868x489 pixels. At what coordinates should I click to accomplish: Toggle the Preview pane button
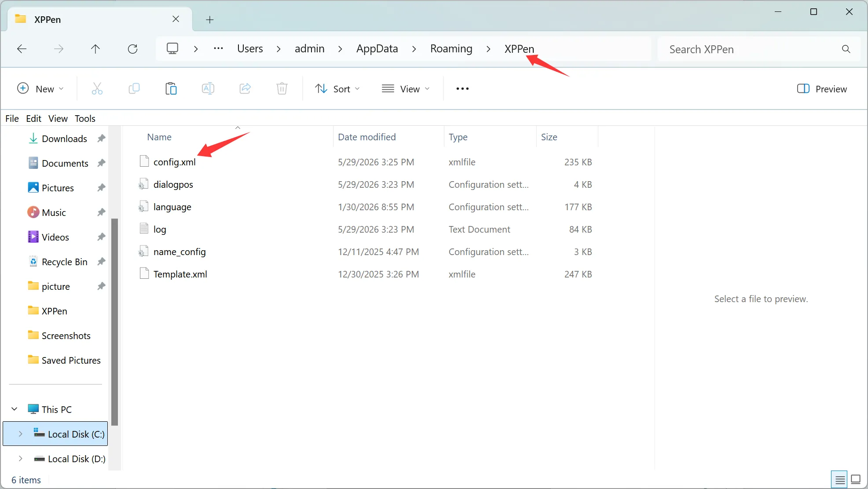(x=822, y=89)
